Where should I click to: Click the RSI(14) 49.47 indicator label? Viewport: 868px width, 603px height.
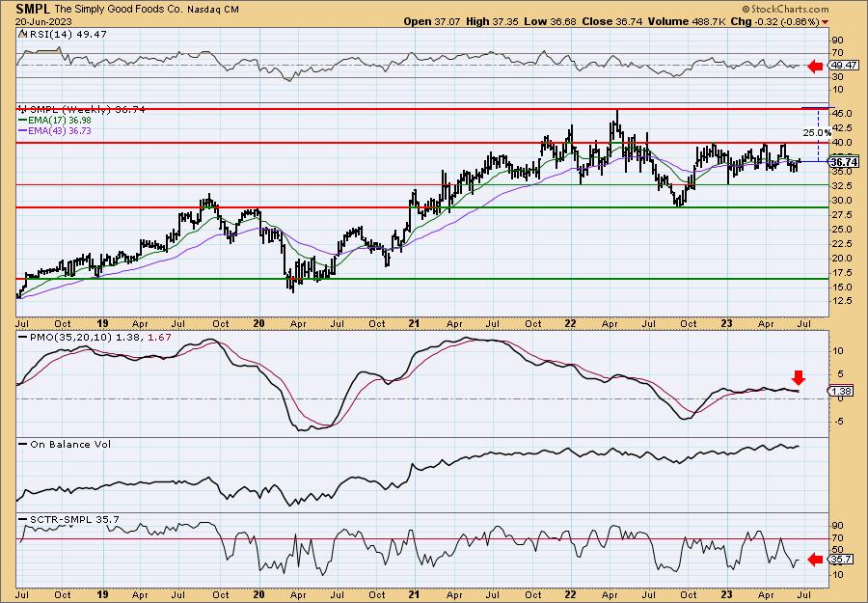click(67, 35)
